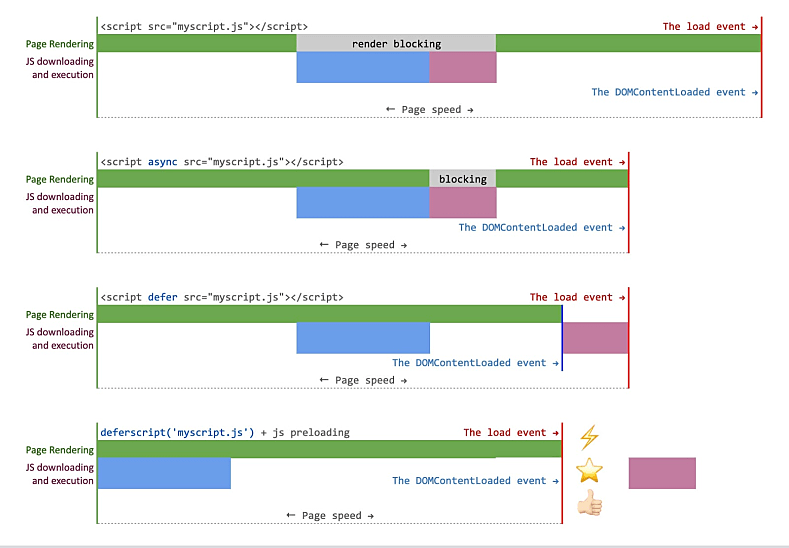Click 'The load event' label above render blocking diagram
Screen dimensions: 789x548
pos(710,26)
